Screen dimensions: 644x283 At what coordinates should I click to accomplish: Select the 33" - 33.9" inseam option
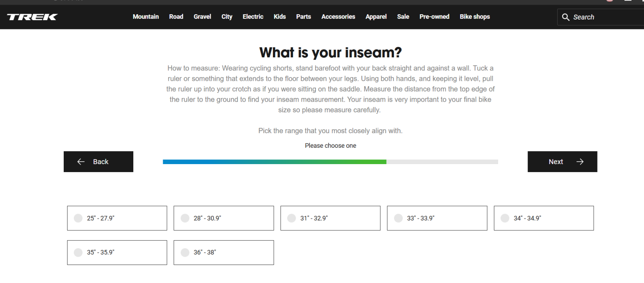tap(398, 218)
